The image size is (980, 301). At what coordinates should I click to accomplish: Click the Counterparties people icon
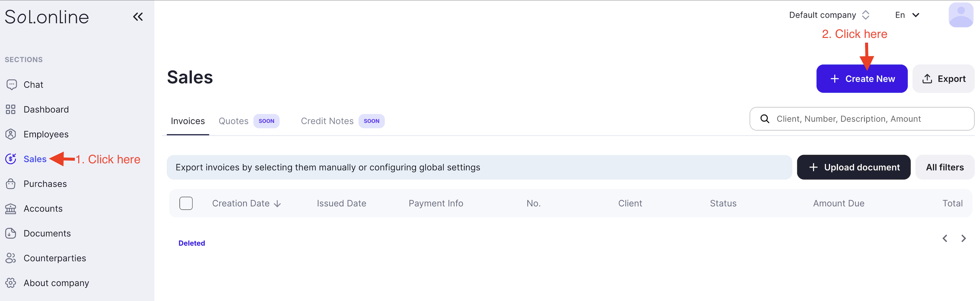11,258
